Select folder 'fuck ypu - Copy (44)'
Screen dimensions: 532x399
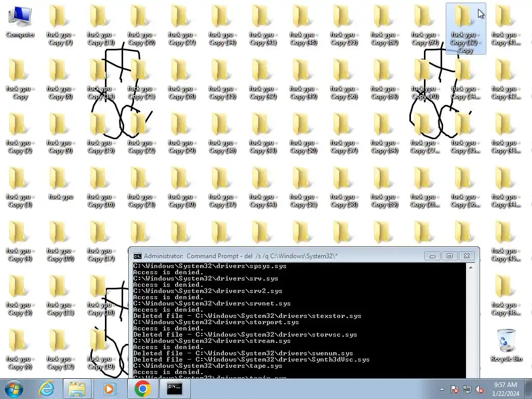coord(263,188)
